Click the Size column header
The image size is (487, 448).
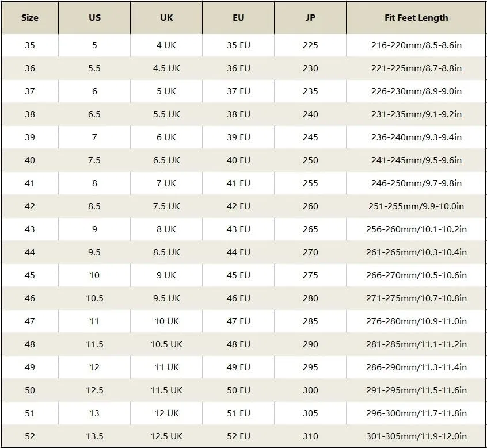[x=30, y=18]
